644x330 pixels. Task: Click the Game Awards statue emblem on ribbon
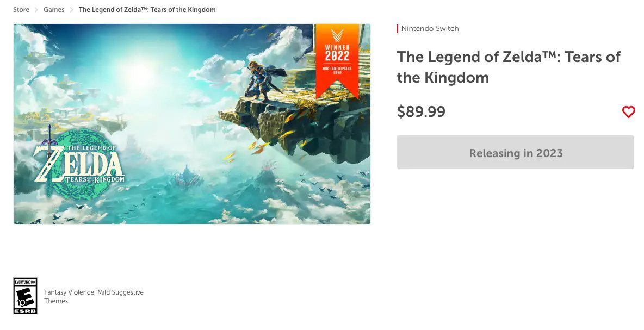[337, 35]
